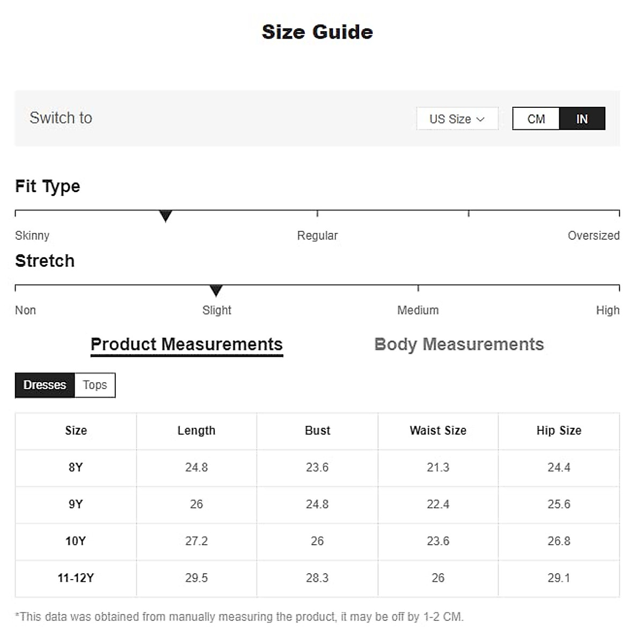Open the US Size dropdown
The width and height of the screenshot is (644, 644).
[x=457, y=119]
